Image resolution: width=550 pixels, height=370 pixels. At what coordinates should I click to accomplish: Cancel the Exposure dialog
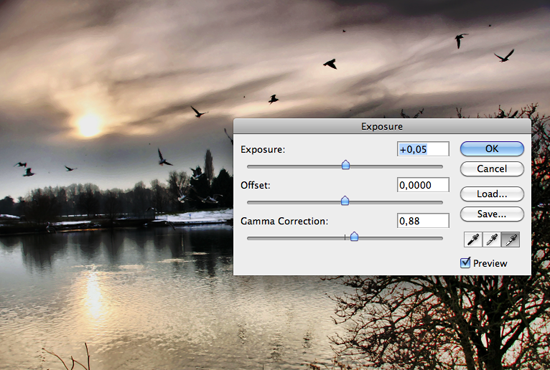point(492,169)
